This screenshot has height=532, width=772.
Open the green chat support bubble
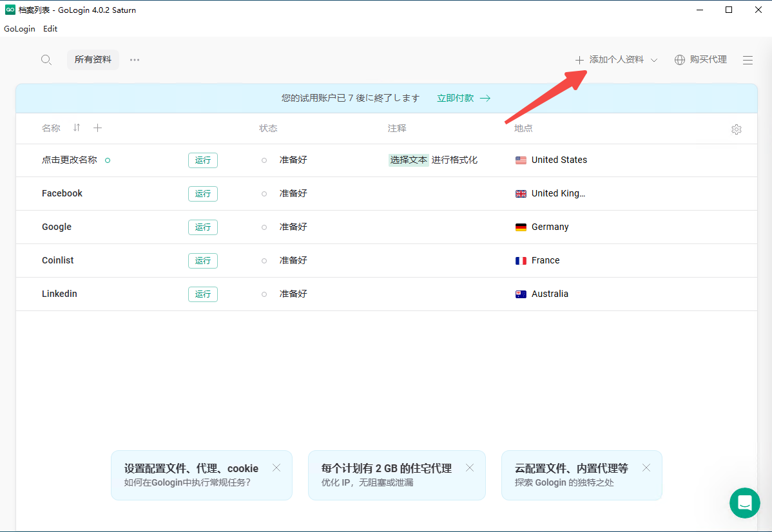(x=744, y=503)
